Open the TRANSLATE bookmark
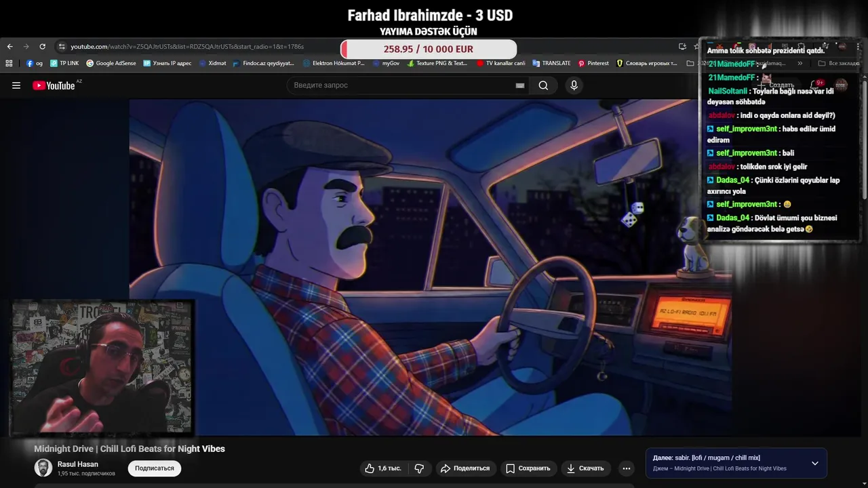The height and width of the screenshot is (488, 868). 551,63
